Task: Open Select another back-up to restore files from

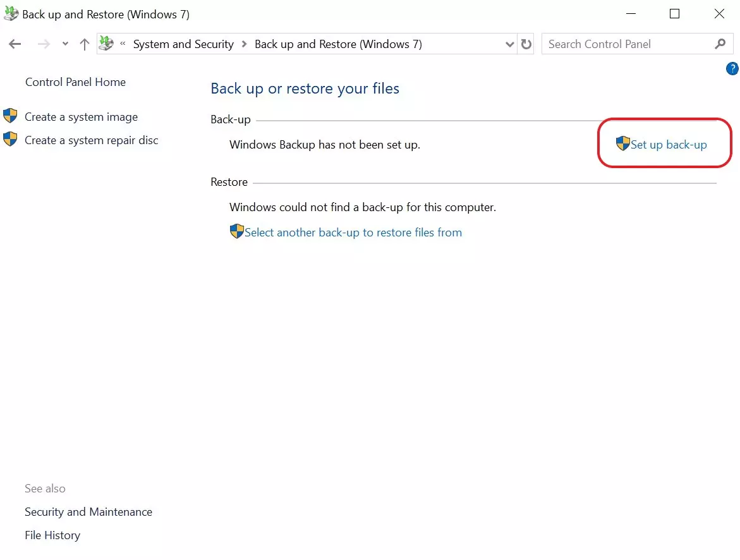Action: 353,233
